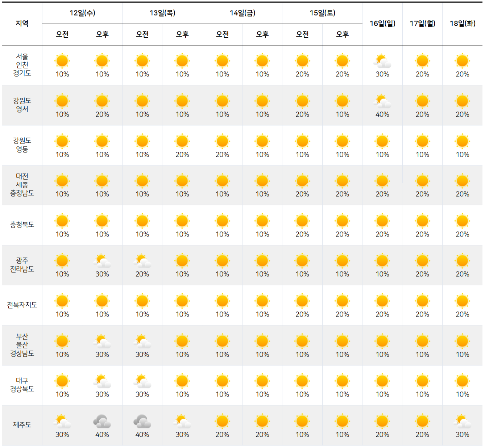Viewport: 485px width, 448px height.
Task: Select the 대전 세종 충청남도 region label
Action: 22,185
